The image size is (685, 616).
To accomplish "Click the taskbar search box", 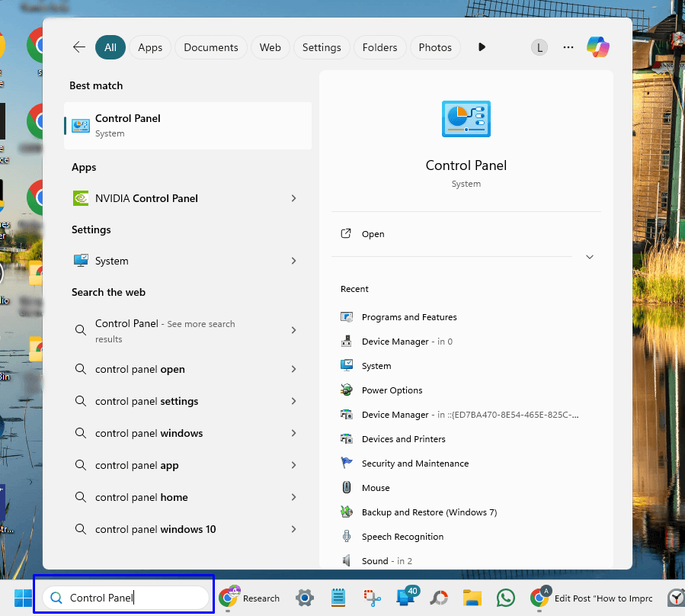I will click(x=124, y=598).
